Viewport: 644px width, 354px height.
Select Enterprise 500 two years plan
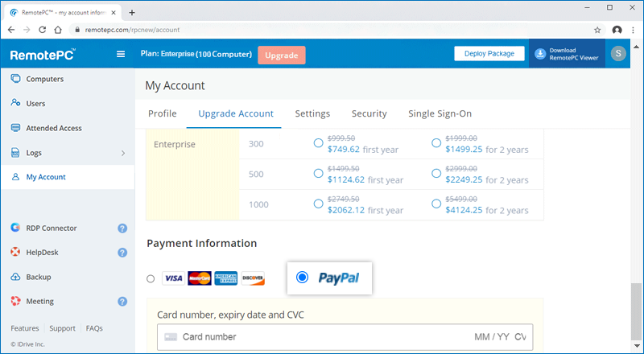pos(436,173)
